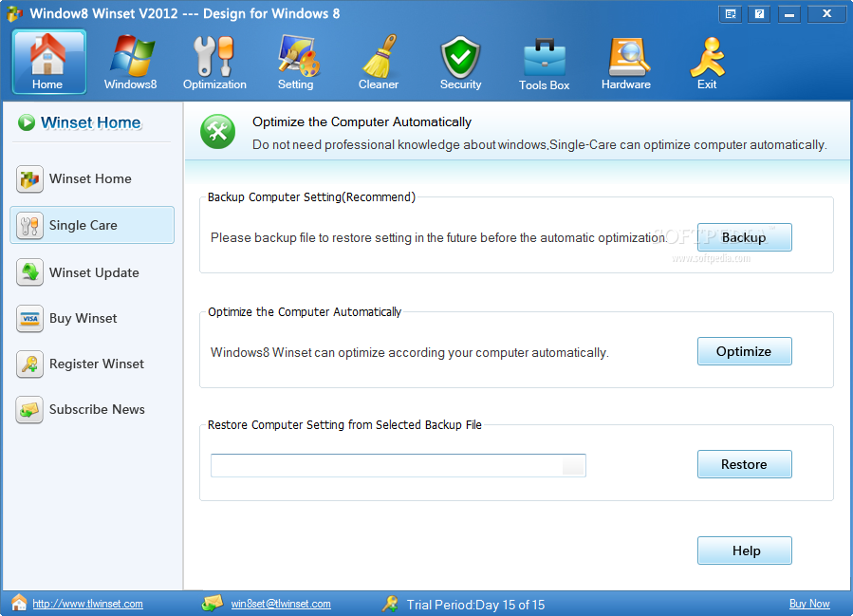This screenshot has width=853, height=616.
Task: Click the Optimize button
Action: (x=744, y=351)
